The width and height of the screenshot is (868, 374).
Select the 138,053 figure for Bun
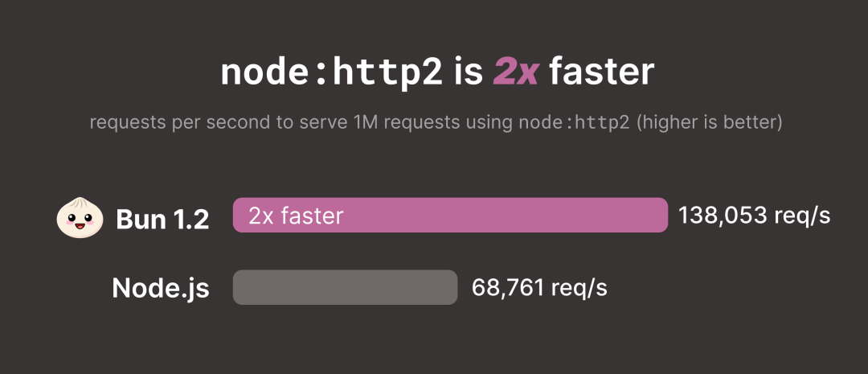(x=723, y=216)
